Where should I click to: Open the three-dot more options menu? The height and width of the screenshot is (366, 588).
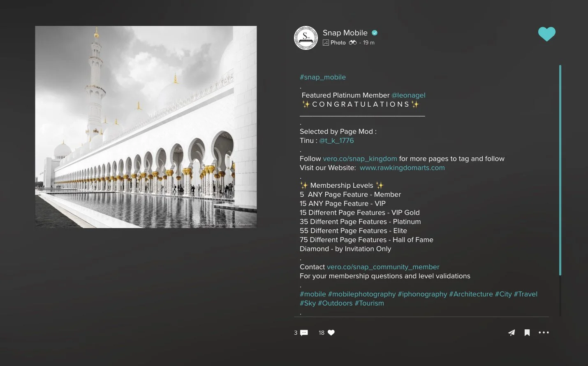pyautogui.click(x=544, y=332)
